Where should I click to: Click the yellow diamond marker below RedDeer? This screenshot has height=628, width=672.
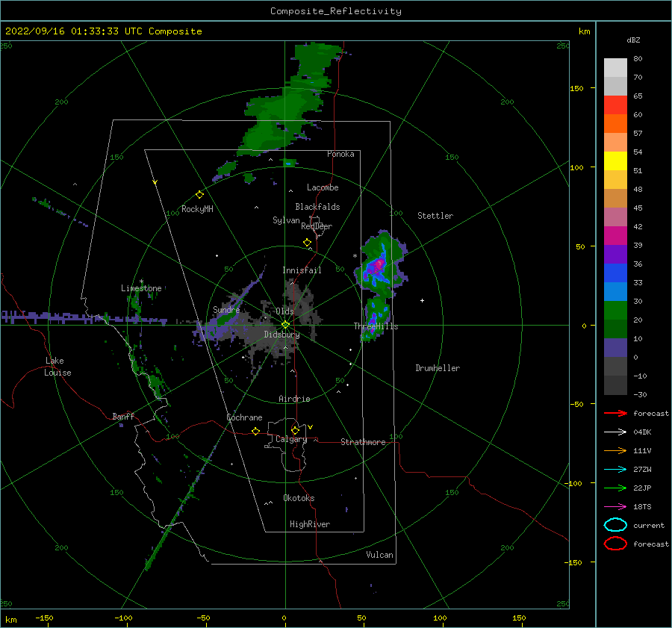[307, 243]
